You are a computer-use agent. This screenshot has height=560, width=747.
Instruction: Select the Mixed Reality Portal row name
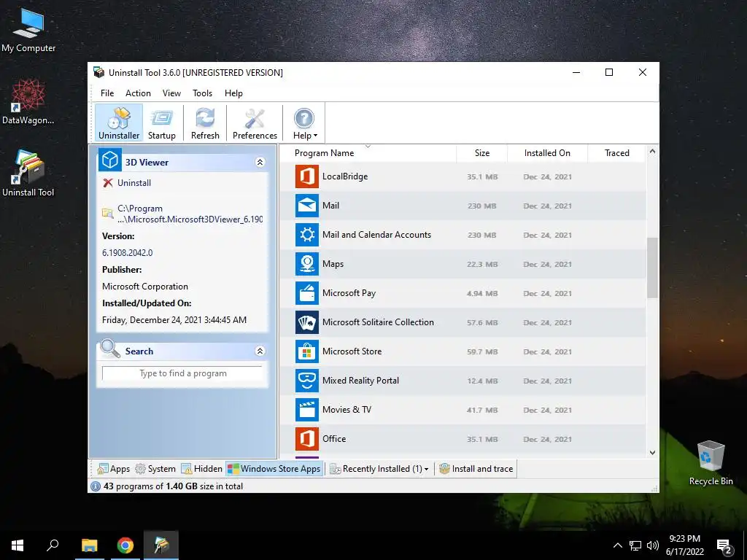360,381
